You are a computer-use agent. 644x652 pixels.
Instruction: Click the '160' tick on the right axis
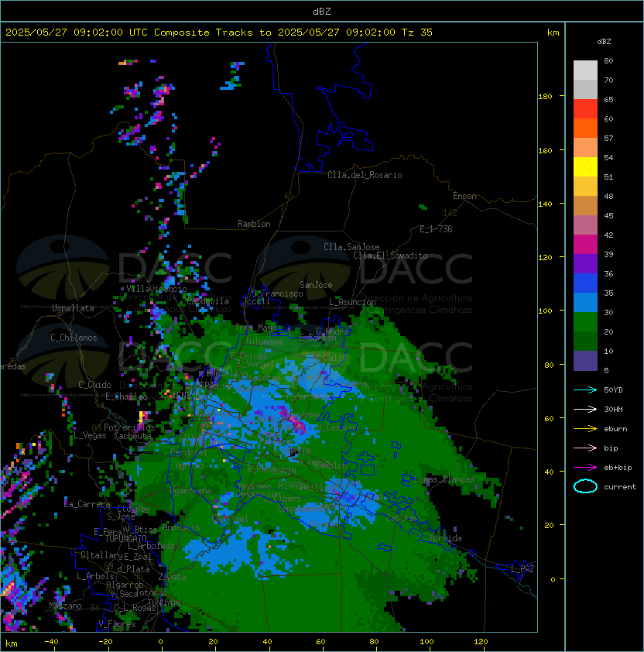[x=545, y=150]
